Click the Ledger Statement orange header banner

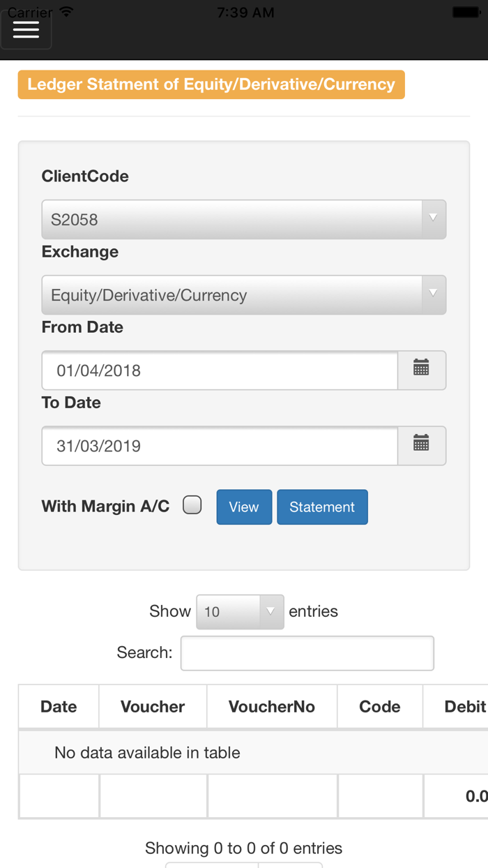(x=211, y=84)
